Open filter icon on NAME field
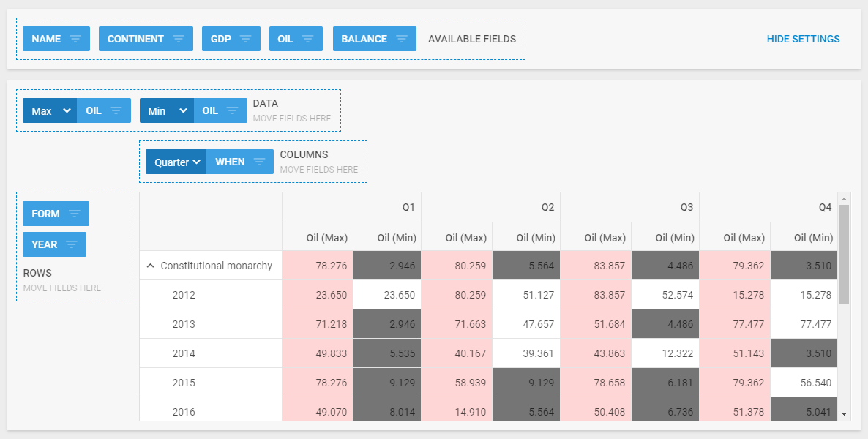Image resolution: width=868 pixels, height=439 pixels. click(75, 39)
